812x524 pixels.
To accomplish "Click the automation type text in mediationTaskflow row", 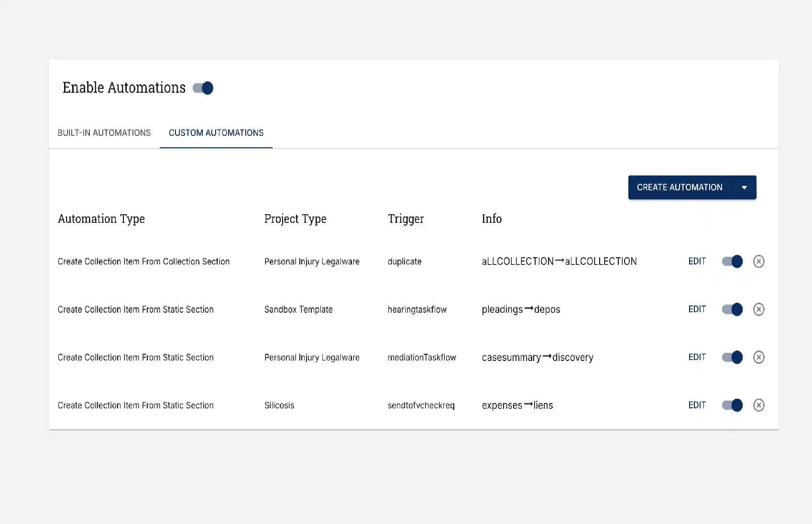I will (135, 357).
